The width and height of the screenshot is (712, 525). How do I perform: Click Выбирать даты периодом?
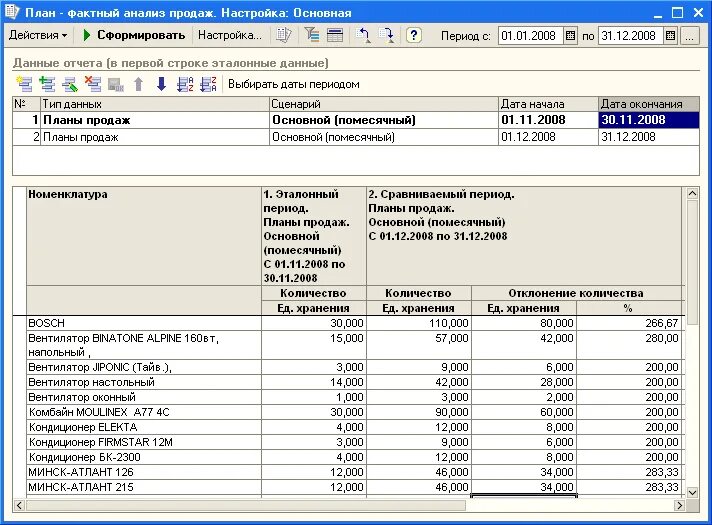point(293,84)
